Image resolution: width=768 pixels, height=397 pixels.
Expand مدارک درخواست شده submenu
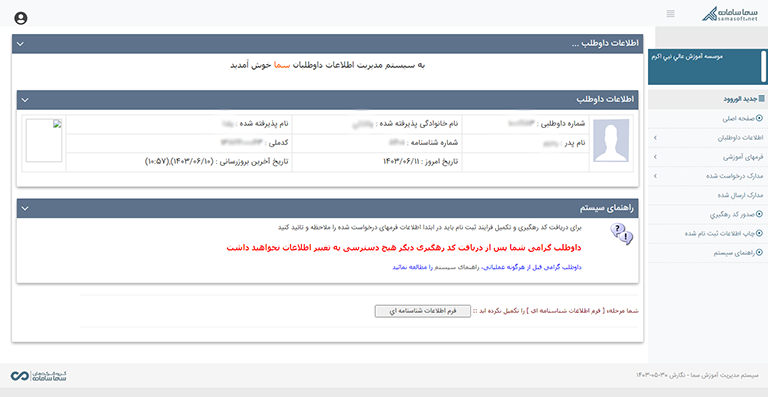click(x=708, y=176)
